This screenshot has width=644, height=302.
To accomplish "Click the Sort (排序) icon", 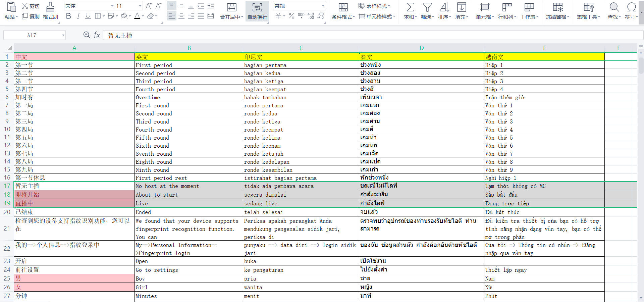I will click(444, 7).
